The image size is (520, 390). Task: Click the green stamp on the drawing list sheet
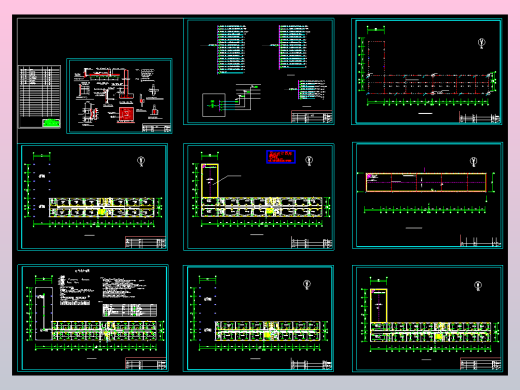51,123
